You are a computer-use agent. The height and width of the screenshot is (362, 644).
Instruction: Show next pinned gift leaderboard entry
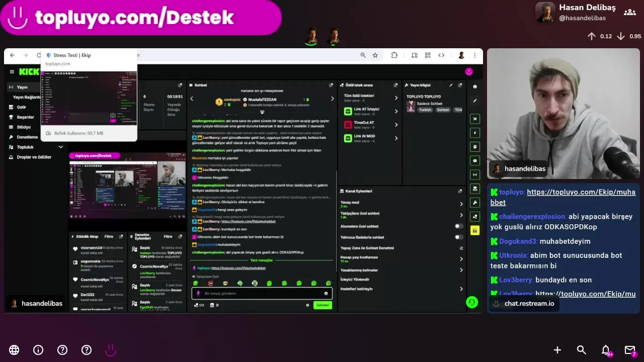332,99
